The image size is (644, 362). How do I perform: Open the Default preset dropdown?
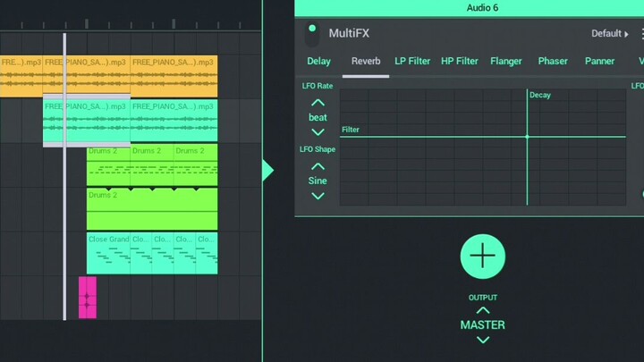[x=609, y=34]
